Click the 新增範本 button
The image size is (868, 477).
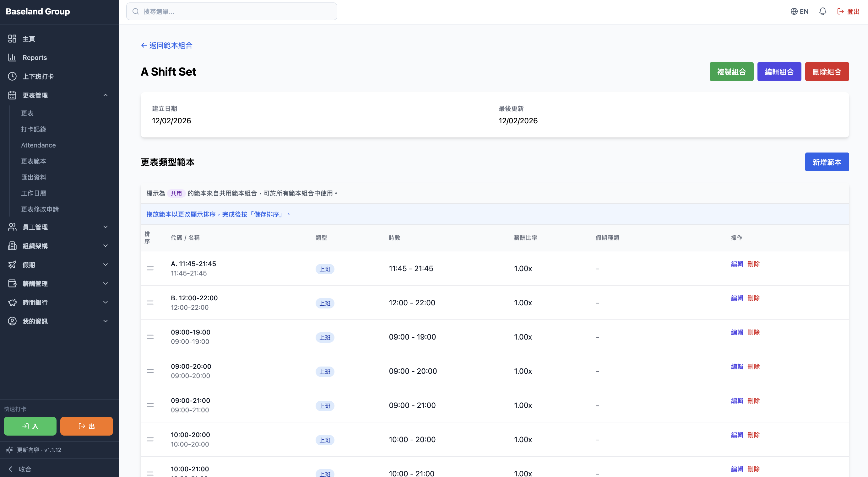pyautogui.click(x=827, y=162)
